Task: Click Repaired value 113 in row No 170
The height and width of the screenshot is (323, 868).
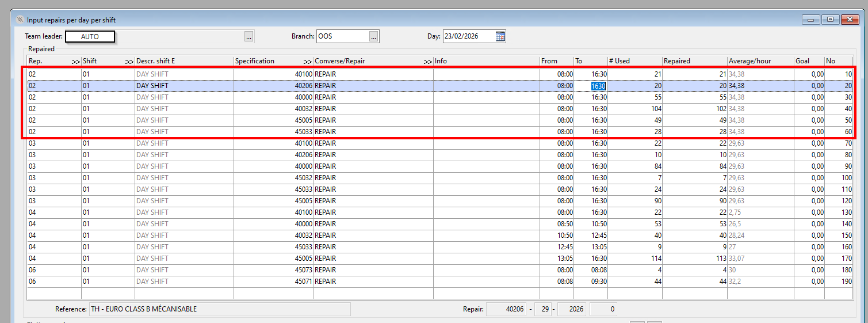Action: [694, 259]
